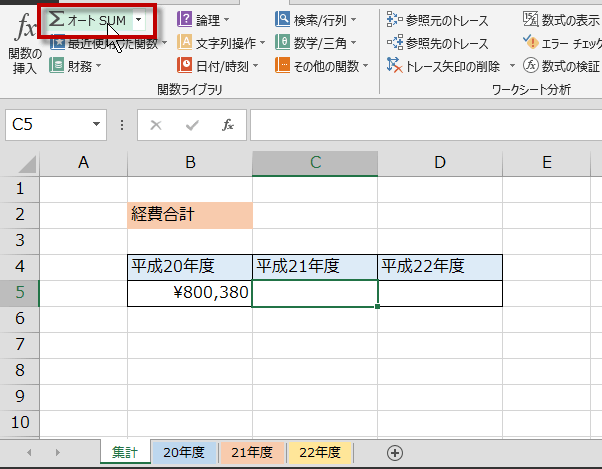Screen dimensions: 602x469
Task: Switch to the 21年度 sheet tab
Action: (x=252, y=452)
